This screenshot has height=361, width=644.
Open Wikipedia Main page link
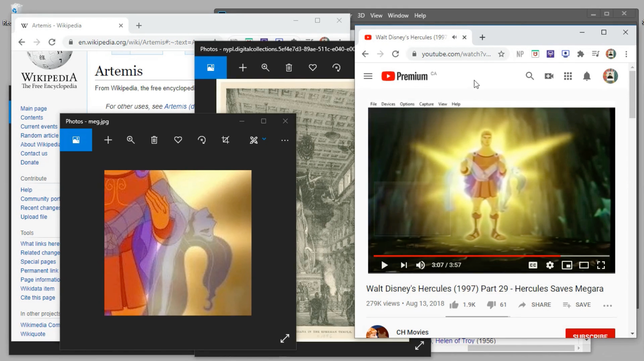(x=34, y=109)
